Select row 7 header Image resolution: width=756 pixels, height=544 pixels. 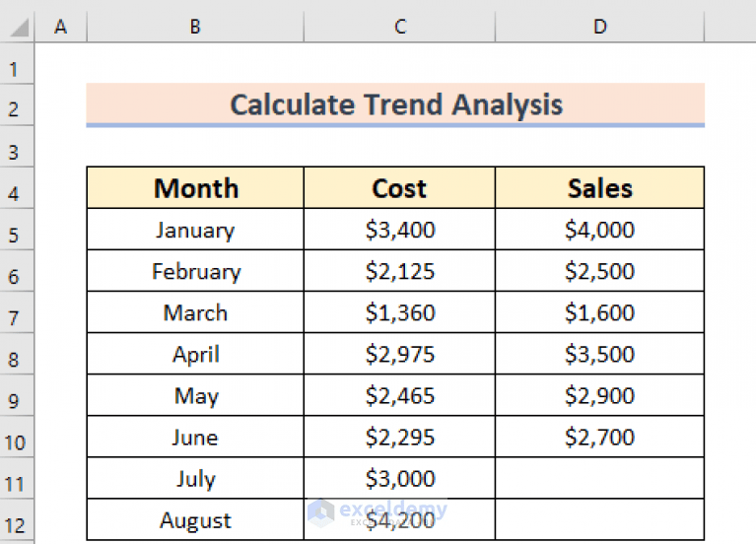coord(17,313)
